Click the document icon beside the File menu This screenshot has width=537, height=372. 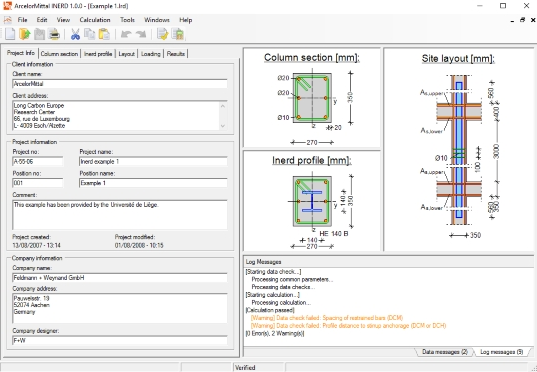(x=8, y=20)
